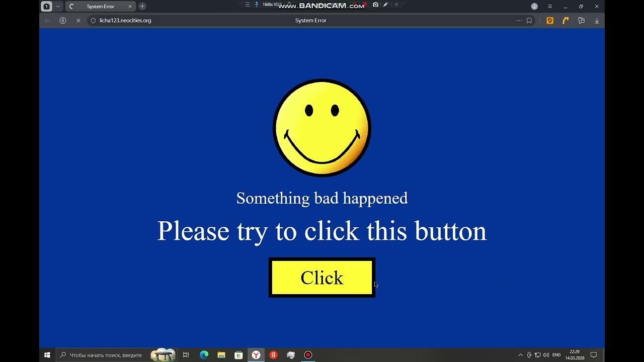Launch Microsoft Store from the taskbar
This screenshot has width=644, height=362.
(x=239, y=355)
